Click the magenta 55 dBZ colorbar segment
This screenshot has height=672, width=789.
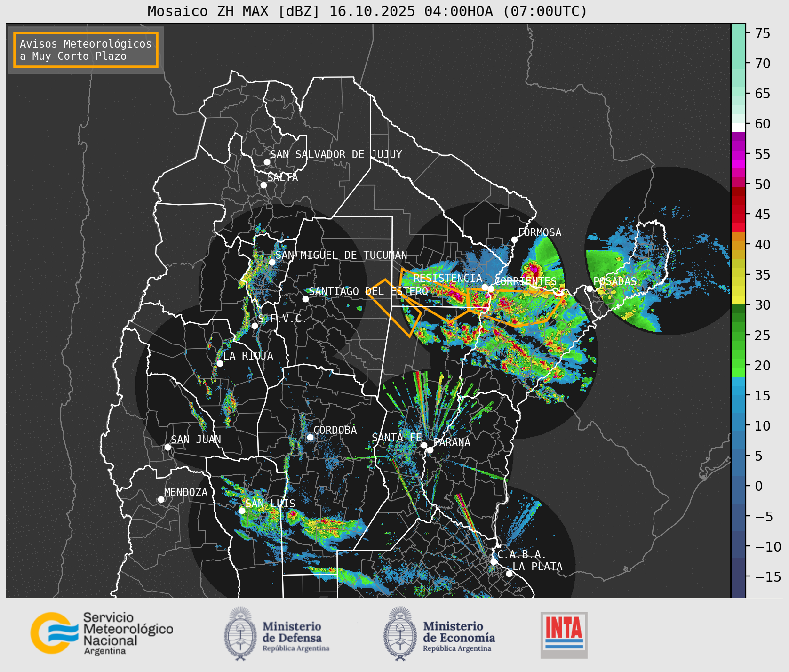point(738,154)
